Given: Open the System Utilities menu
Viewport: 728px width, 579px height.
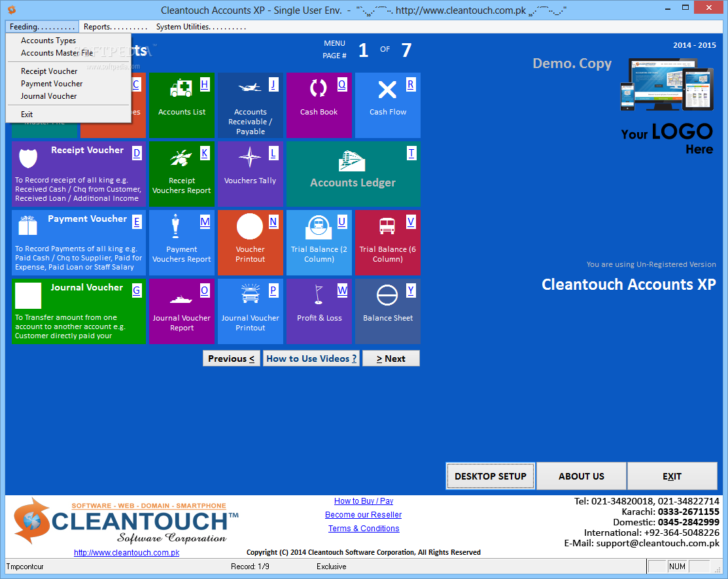Looking at the screenshot, I should click(201, 27).
